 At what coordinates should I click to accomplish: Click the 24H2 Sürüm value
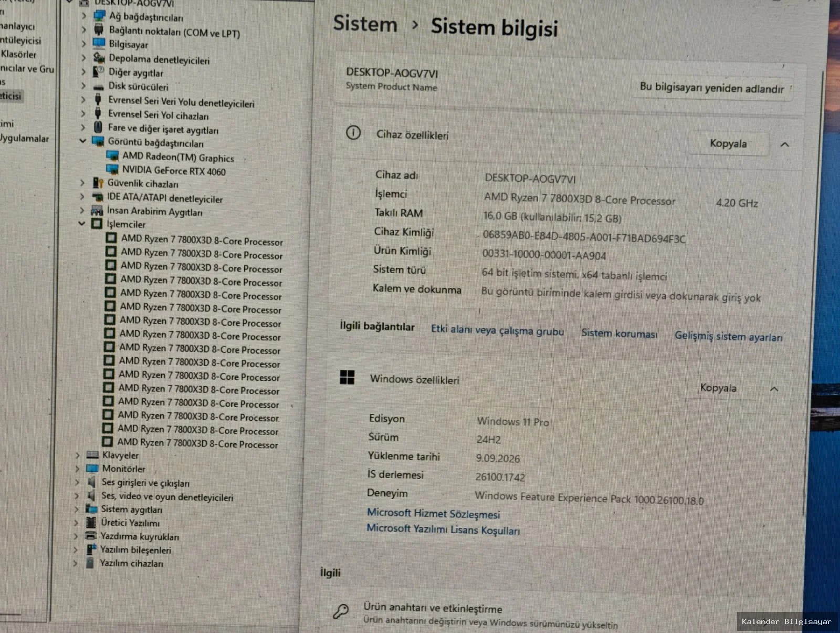coord(489,439)
